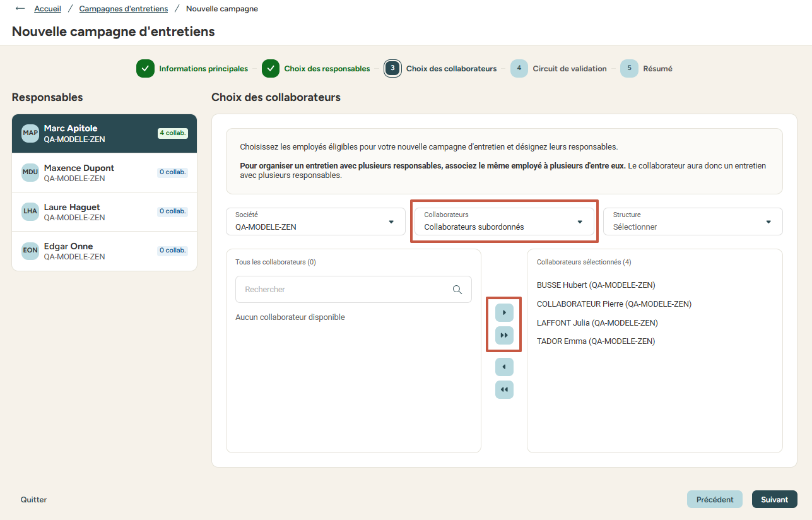
Task: Open the Société dropdown
Action: [x=315, y=222]
